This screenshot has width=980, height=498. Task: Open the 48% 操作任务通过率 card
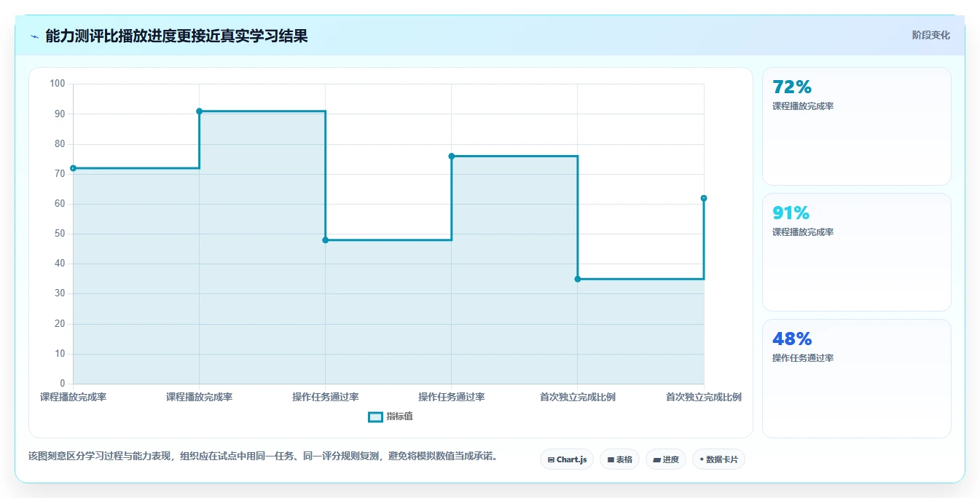pos(857,379)
